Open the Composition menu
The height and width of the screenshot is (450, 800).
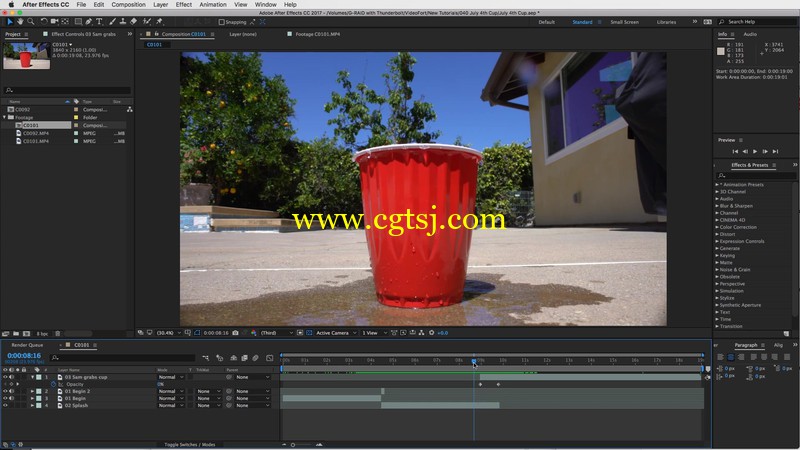pos(129,5)
